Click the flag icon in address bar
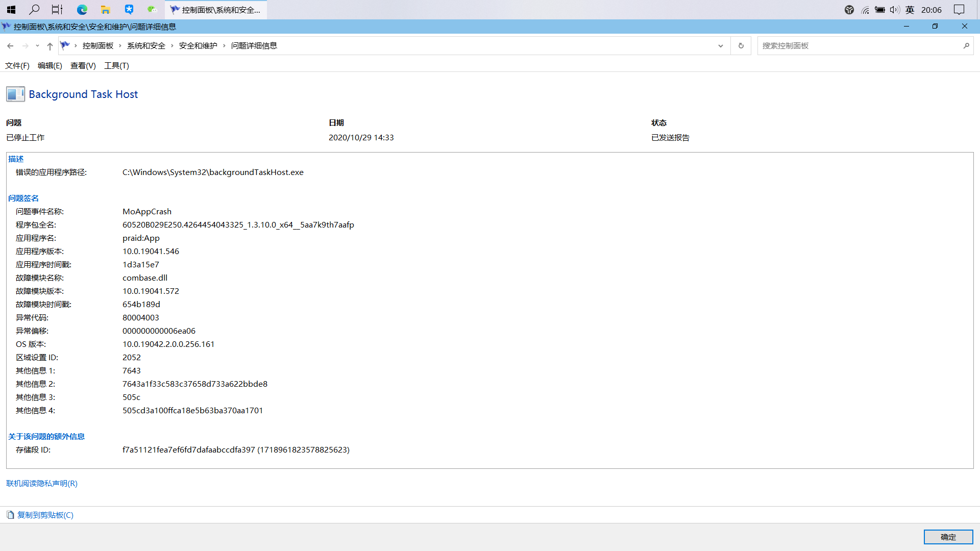 65,45
